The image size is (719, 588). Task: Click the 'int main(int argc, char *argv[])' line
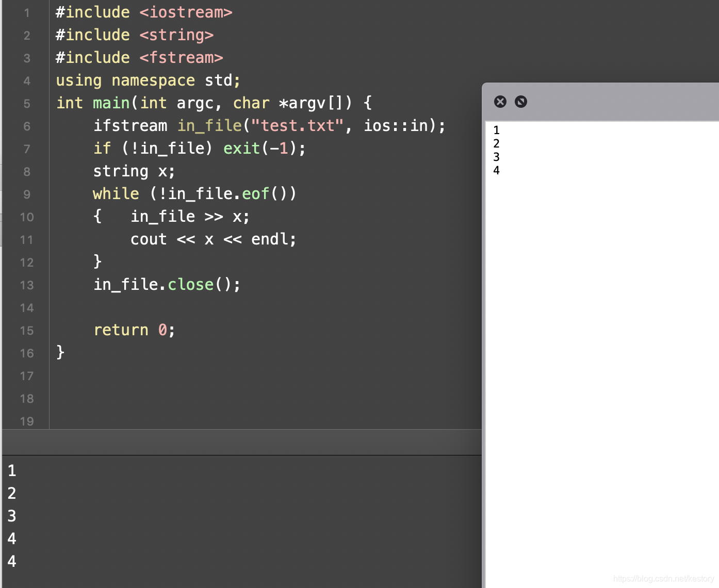[204, 103]
